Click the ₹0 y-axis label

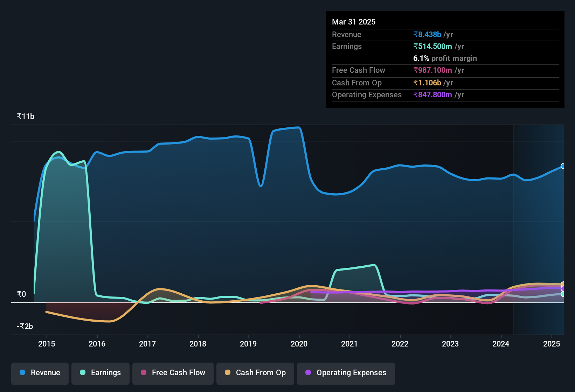(x=21, y=294)
